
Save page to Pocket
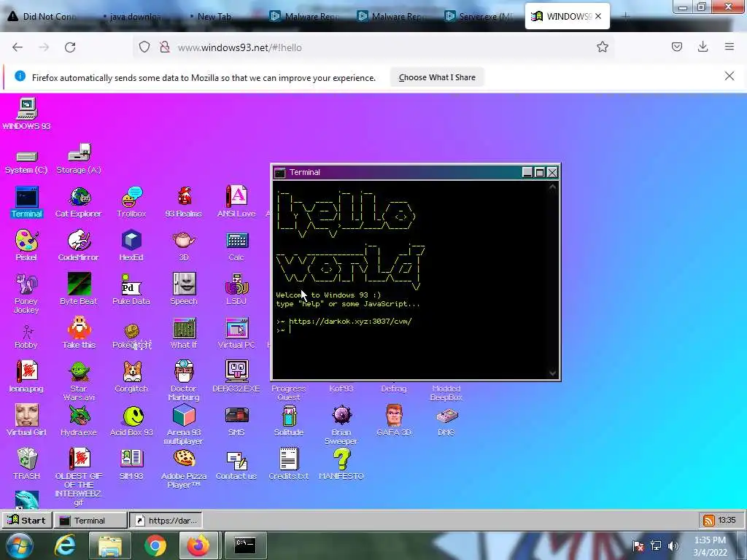[676, 47]
